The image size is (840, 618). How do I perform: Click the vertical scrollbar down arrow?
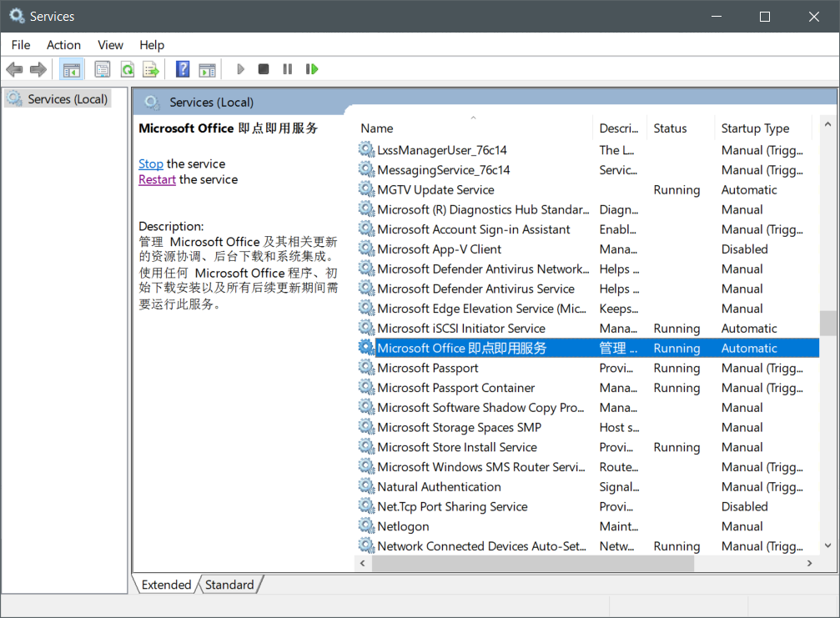coord(827,546)
